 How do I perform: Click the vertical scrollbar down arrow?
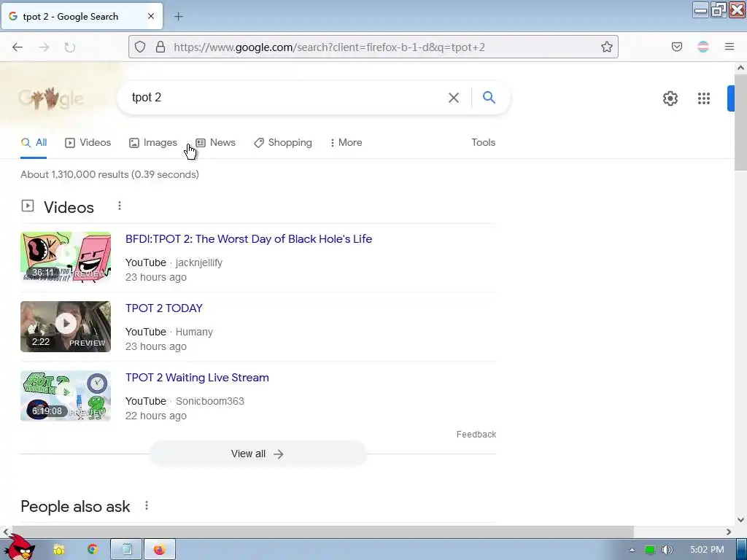pyautogui.click(x=741, y=520)
